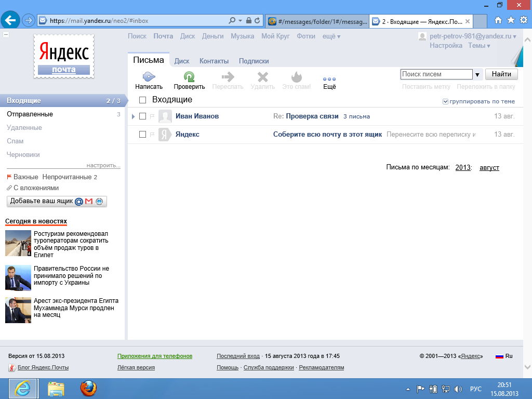Tick the Яндекс message checkbox
Image resolution: width=532 pixels, height=399 pixels.
click(x=142, y=135)
